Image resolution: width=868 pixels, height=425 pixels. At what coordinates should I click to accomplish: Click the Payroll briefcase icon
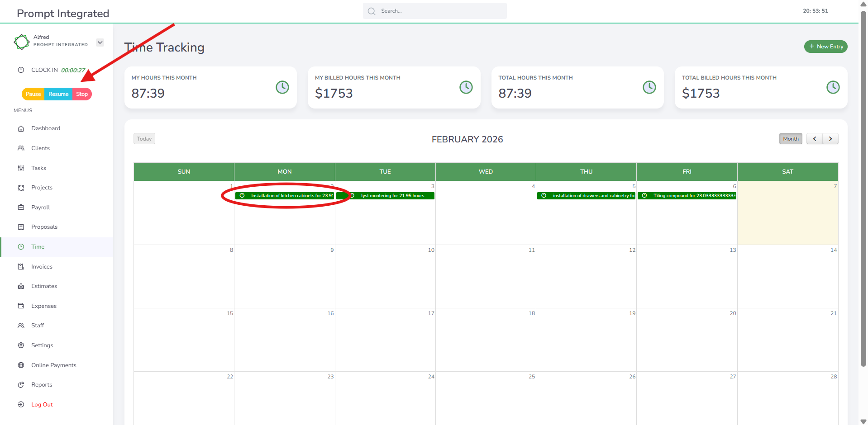click(x=21, y=208)
